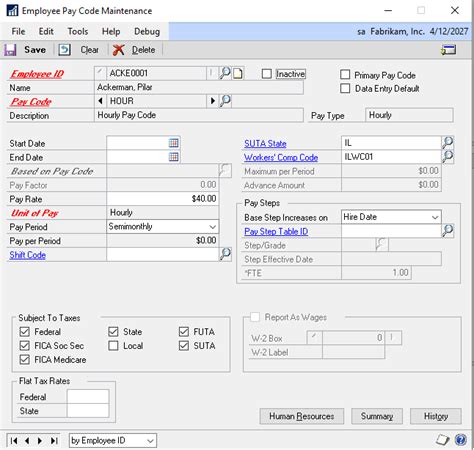Click the Human Resources button
Image resolution: width=474 pixels, height=450 pixels.
(x=302, y=416)
